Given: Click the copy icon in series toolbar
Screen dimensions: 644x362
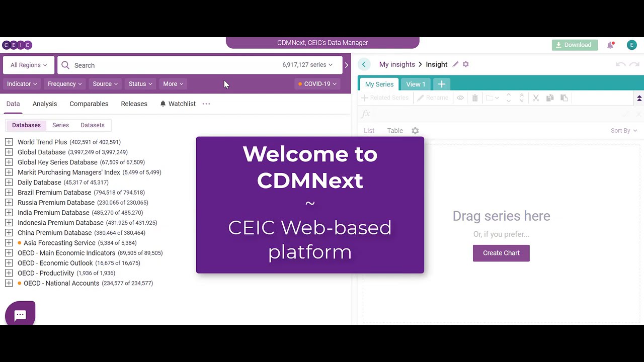Looking at the screenshot, I should [550, 98].
